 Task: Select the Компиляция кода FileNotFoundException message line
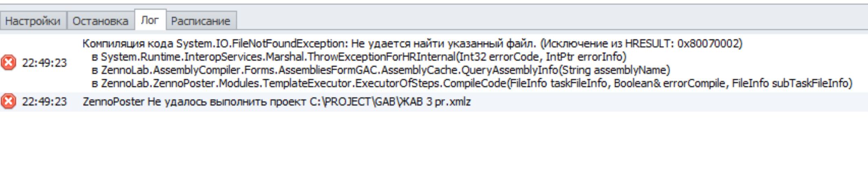click(412, 43)
